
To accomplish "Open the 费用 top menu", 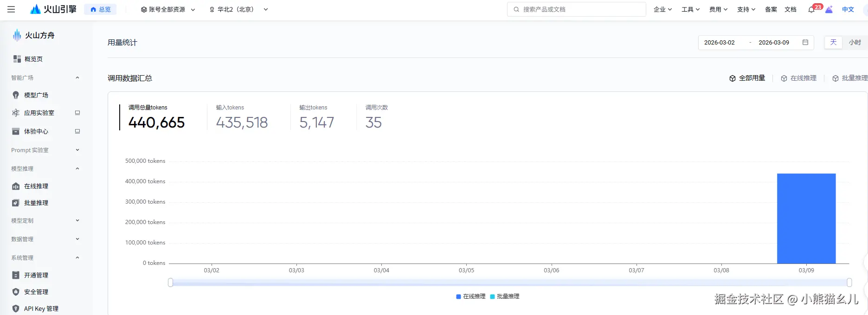I will (x=718, y=9).
